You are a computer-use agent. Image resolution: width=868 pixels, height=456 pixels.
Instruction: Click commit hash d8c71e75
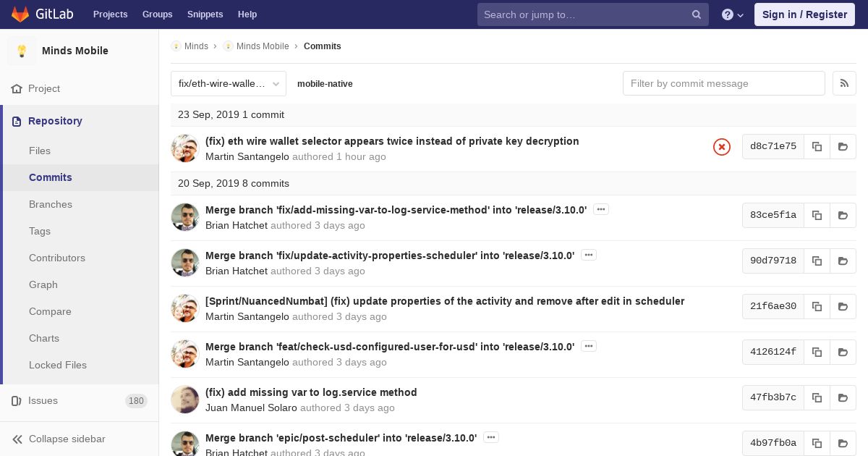(773, 146)
